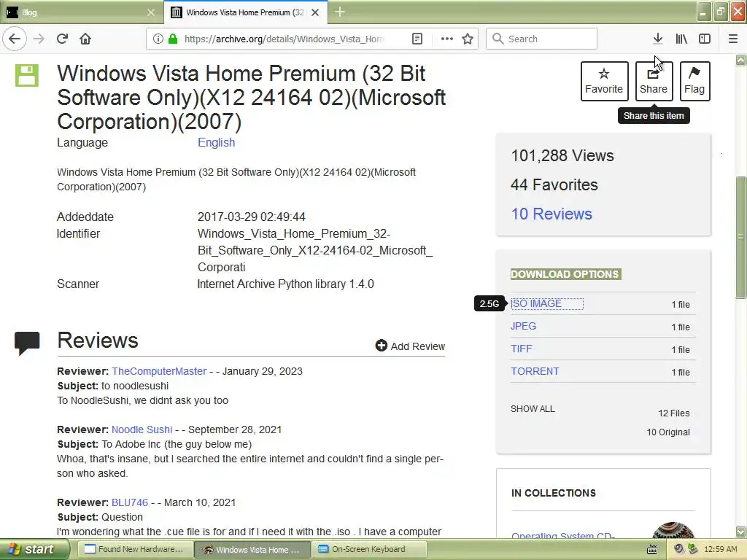This screenshot has height=560, width=747.
Task: Reload the current page
Action: pyautogui.click(x=62, y=39)
